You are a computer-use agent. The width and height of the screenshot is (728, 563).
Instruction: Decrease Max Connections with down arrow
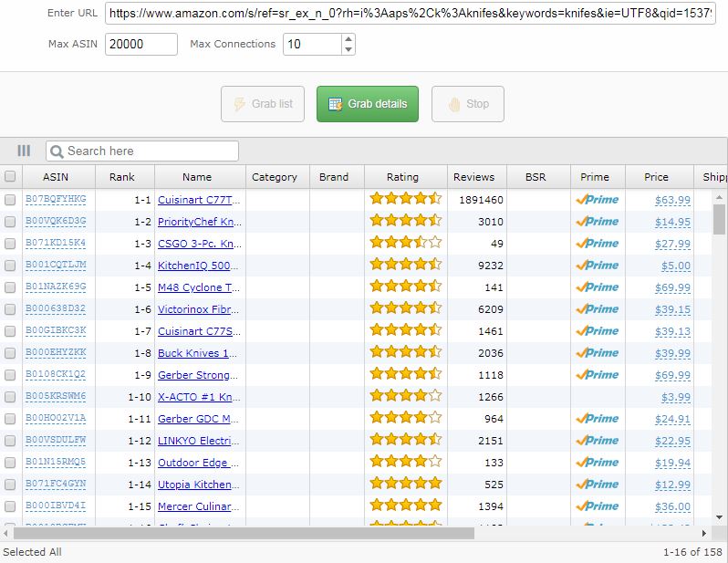tap(348, 49)
